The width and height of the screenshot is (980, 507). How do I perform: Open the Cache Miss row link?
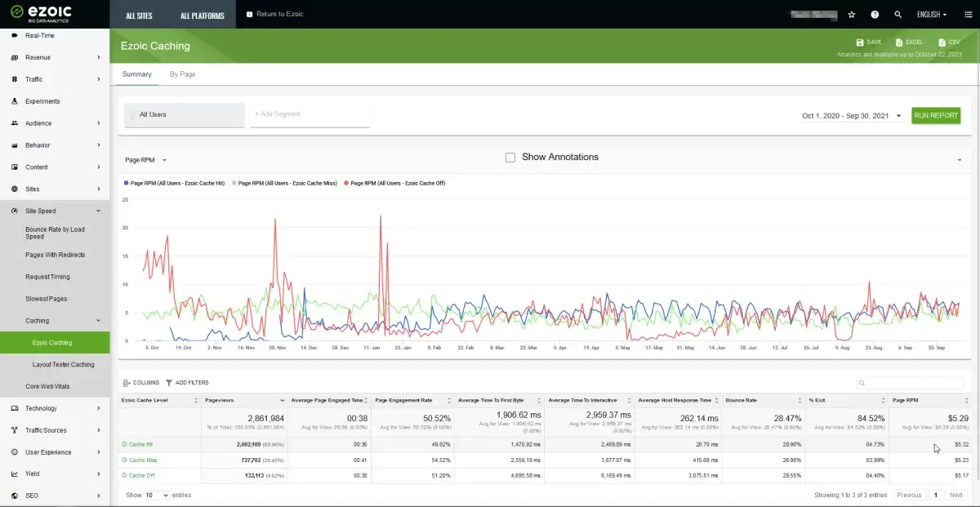tap(142, 460)
